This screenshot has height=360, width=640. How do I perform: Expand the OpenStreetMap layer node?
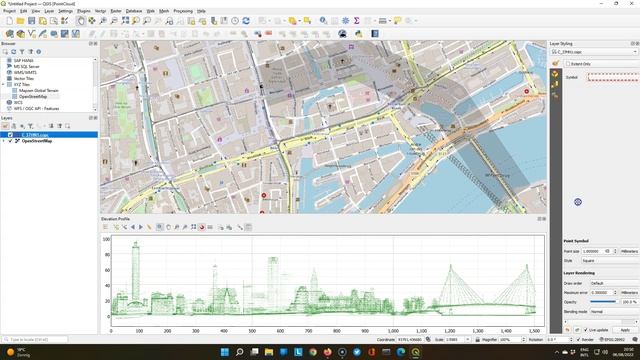point(4,141)
